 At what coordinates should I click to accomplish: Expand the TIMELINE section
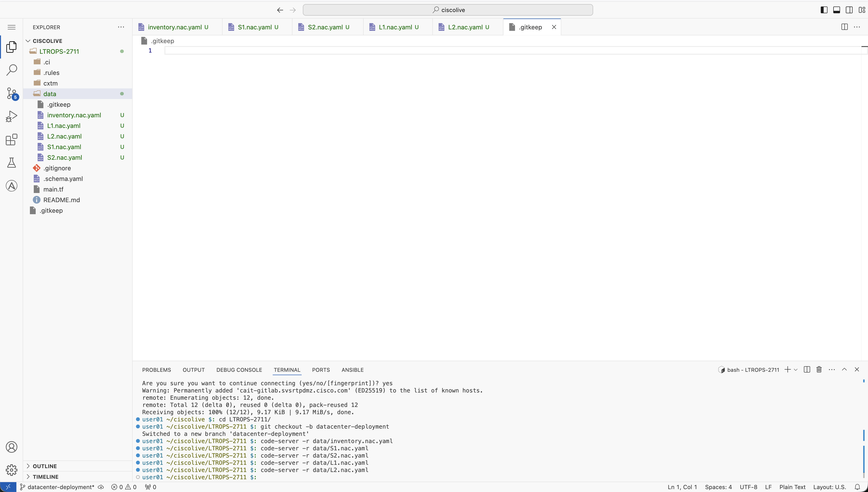coord(45,476)
